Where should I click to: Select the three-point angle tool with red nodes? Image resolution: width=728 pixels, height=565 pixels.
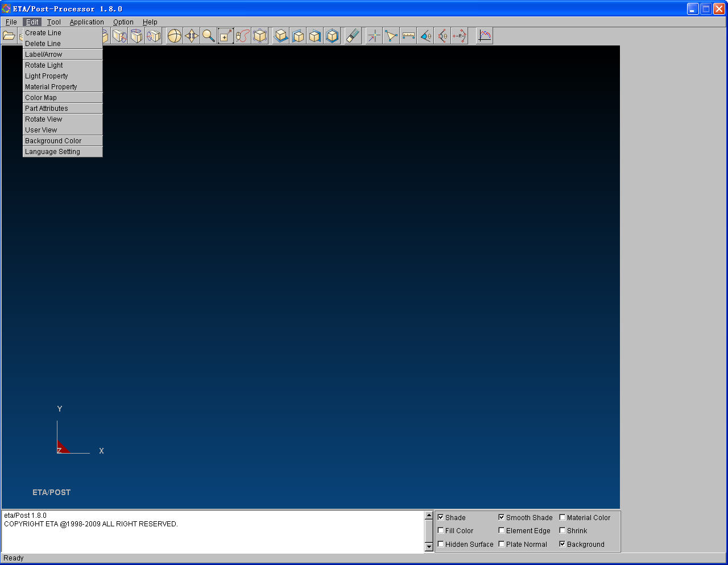point(442,36)
